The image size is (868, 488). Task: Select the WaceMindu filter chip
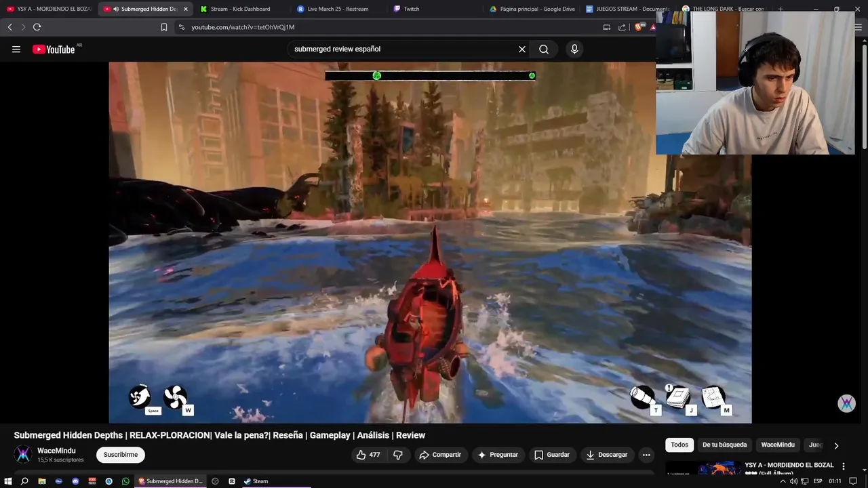778,445
